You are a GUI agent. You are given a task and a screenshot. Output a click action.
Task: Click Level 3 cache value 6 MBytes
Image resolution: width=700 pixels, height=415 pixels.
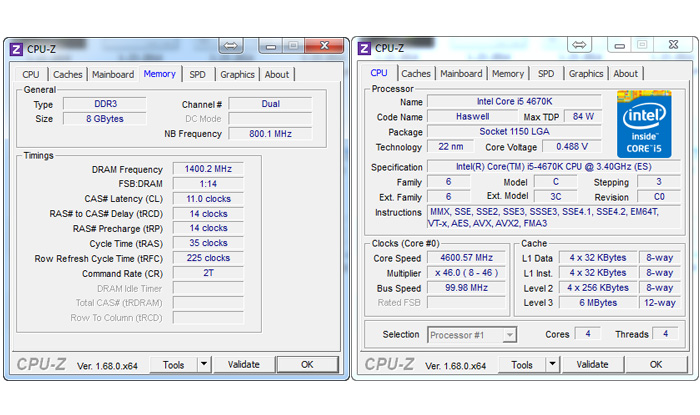coord(598,303)
